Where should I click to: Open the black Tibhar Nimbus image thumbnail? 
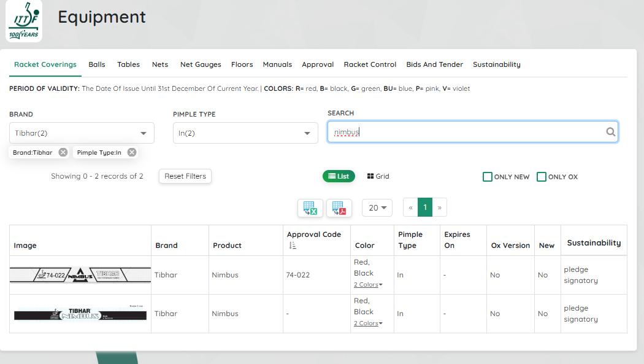coord(80,314)
